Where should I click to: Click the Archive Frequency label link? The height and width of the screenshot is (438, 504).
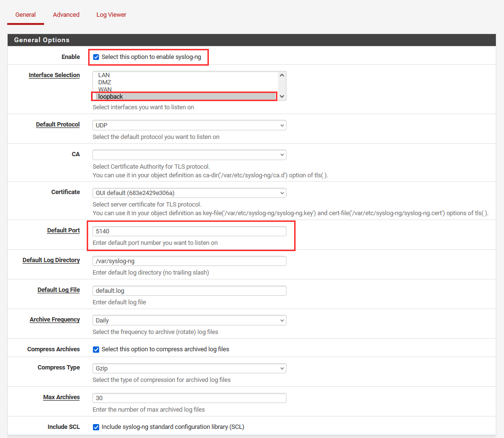[55, 319]
